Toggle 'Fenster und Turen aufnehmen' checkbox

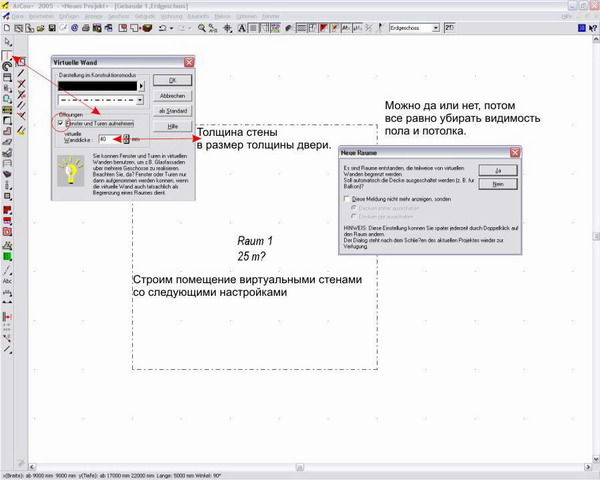[60, 120]
